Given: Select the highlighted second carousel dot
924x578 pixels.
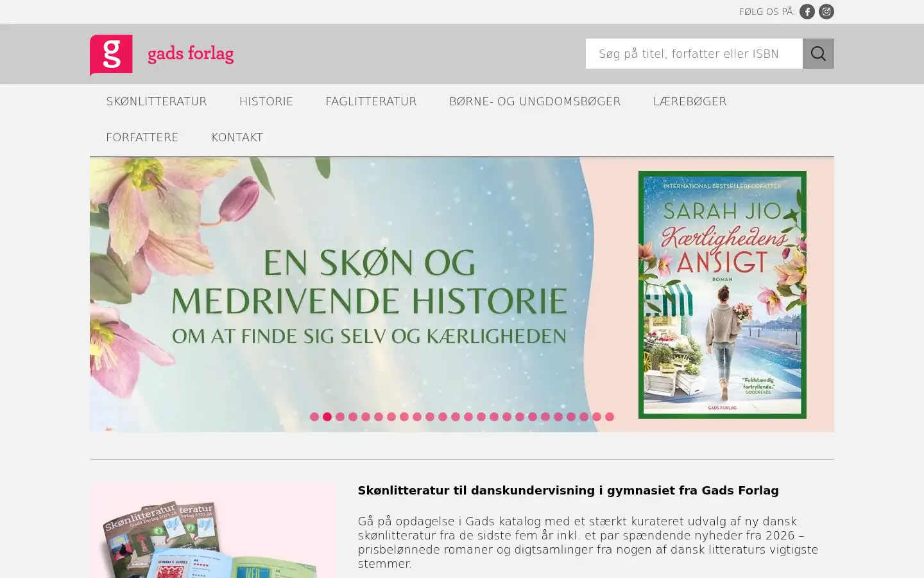Looking at the screenshot, I should (x=327, y=417).
